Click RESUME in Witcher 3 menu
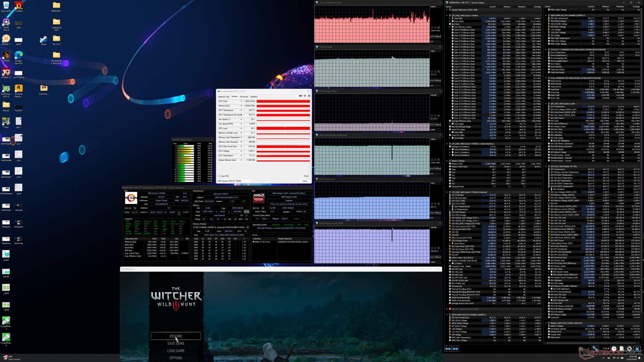The height and width of the screenshot is (362, 644). point(176,336)
